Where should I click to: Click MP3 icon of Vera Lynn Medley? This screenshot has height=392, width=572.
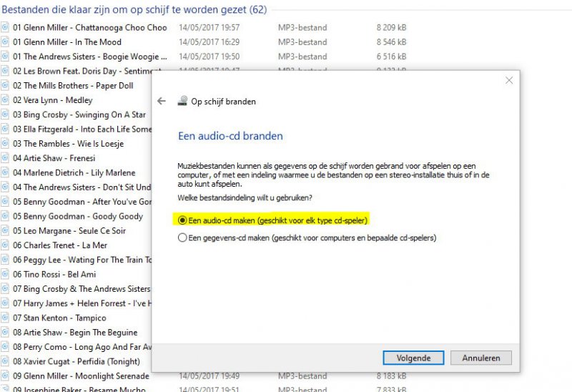pos(5,100)
